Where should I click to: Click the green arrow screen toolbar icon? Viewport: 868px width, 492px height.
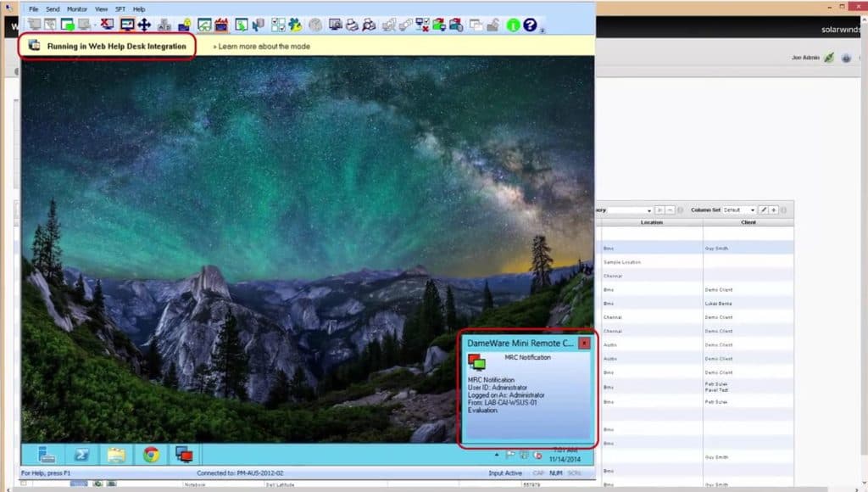pyautogui.click(x=242, y=25)
